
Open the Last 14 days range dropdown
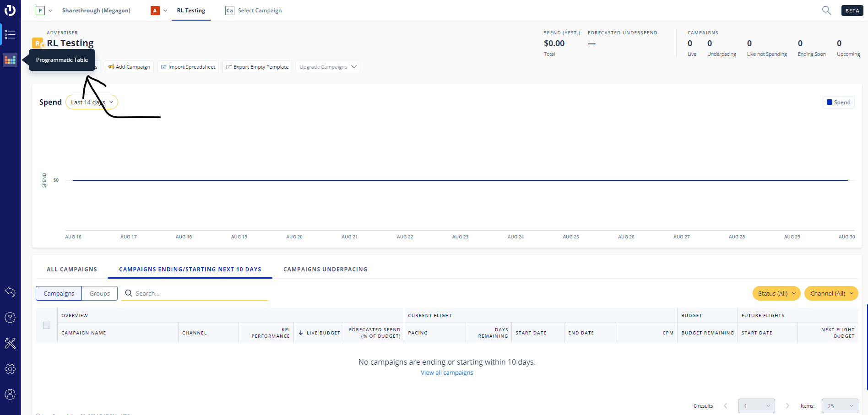[x=92, y=102]
